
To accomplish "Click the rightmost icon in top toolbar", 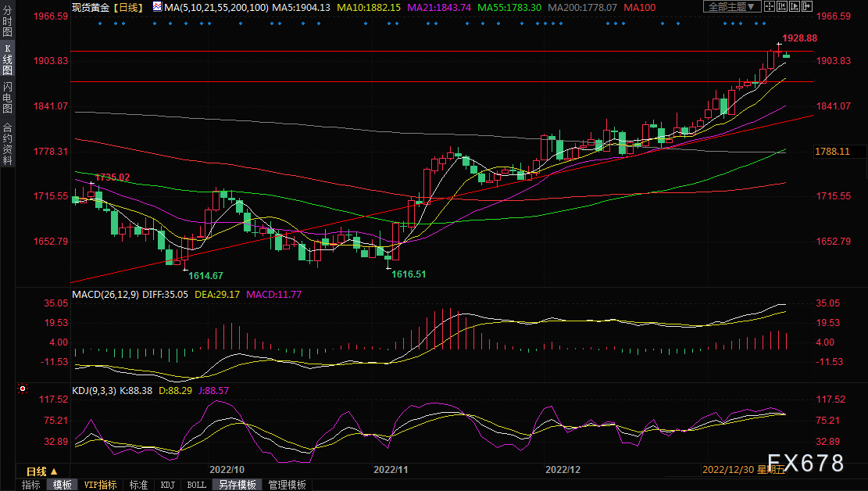I will tap(805, 7).
